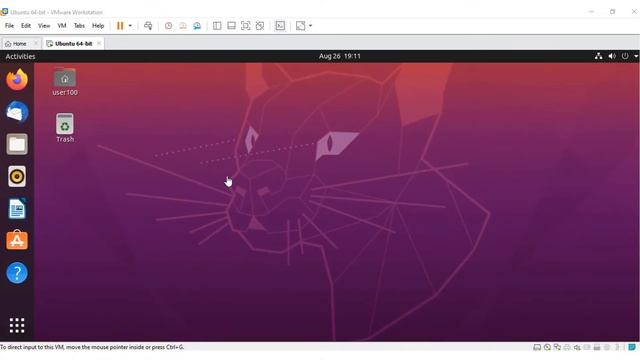Screen dimensions: 640x360
Task: Open the Help menu
Action: (98, 26)
